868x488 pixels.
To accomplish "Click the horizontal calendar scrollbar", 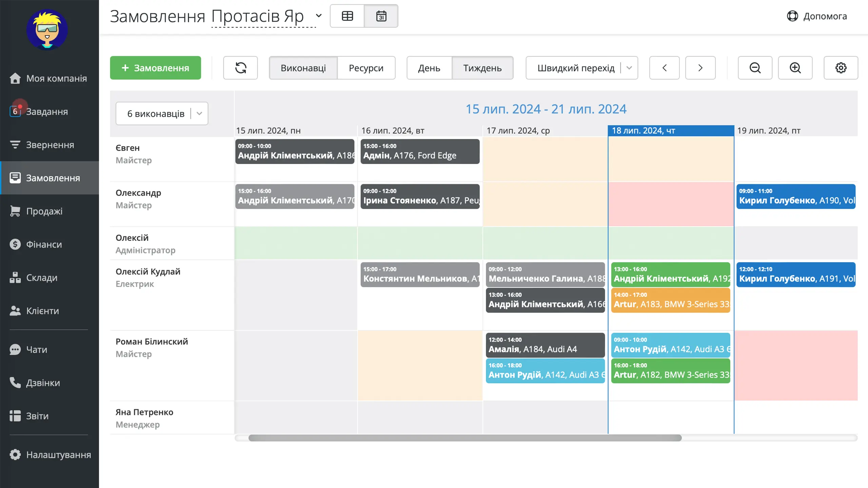I will click(465, 438).
